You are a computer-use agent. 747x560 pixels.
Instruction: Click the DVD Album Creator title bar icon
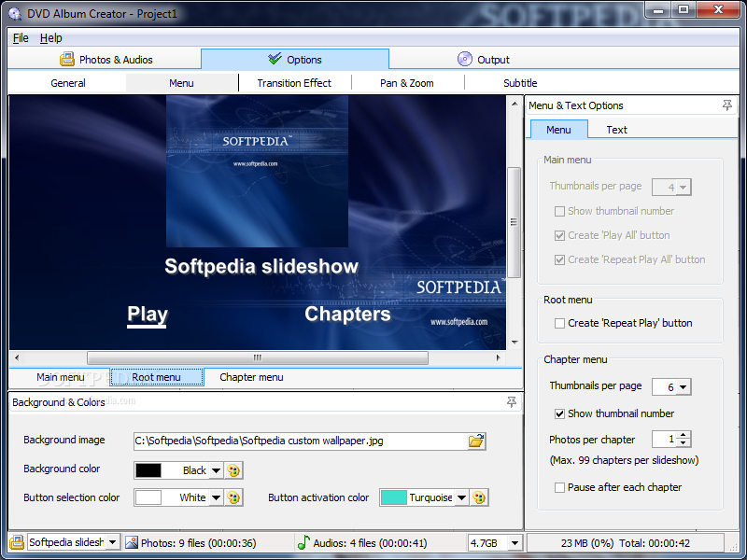[15, 13]
